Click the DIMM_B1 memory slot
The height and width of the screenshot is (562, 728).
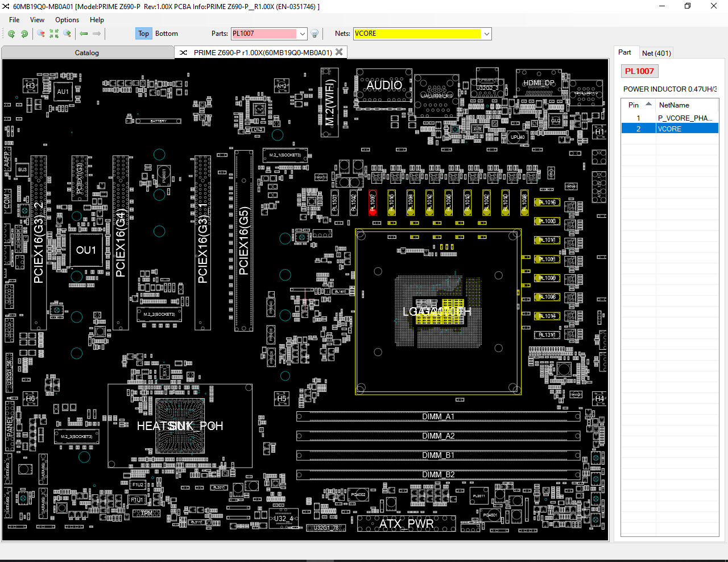click(438, 455)
